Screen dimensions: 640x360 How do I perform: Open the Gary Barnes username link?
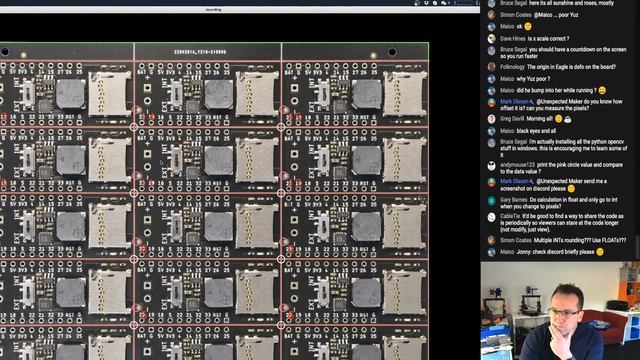click(513, 200)
